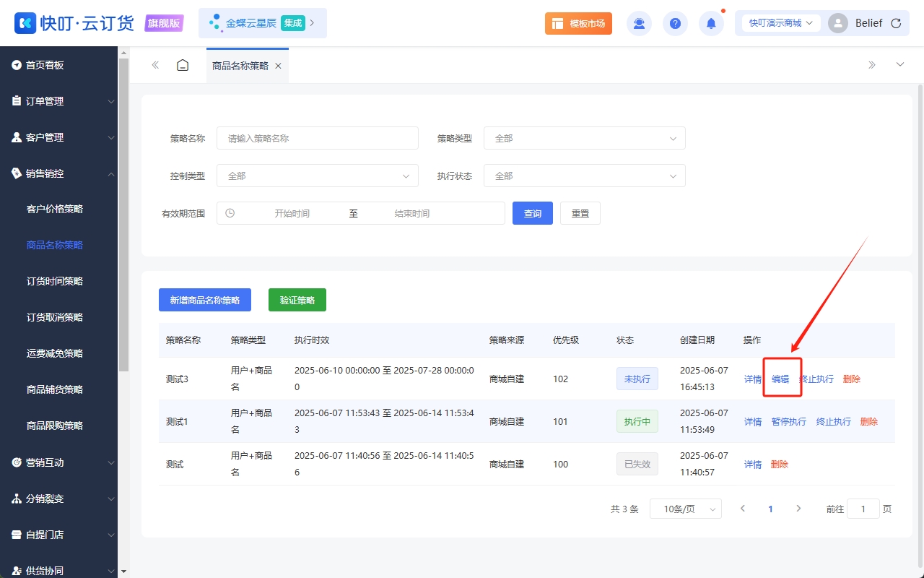Open the notification bell
The image size is (924, 578).
(x=711, y=23)
